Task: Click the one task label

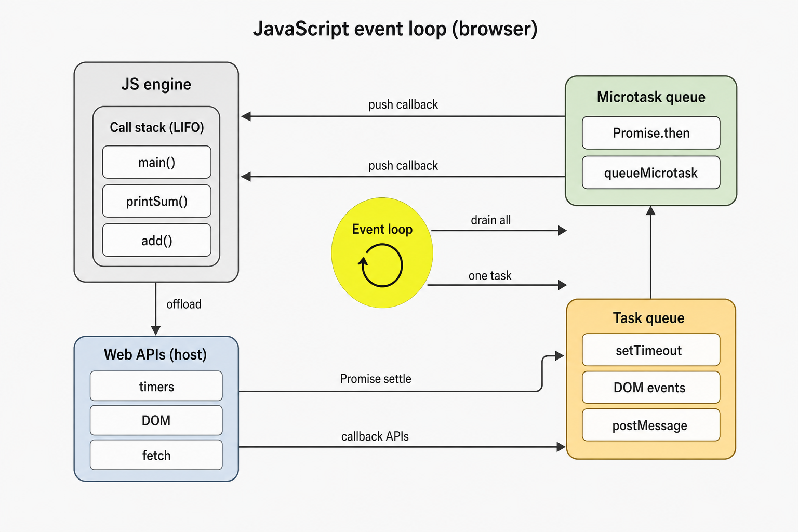Action: click(x=490, y=276)
